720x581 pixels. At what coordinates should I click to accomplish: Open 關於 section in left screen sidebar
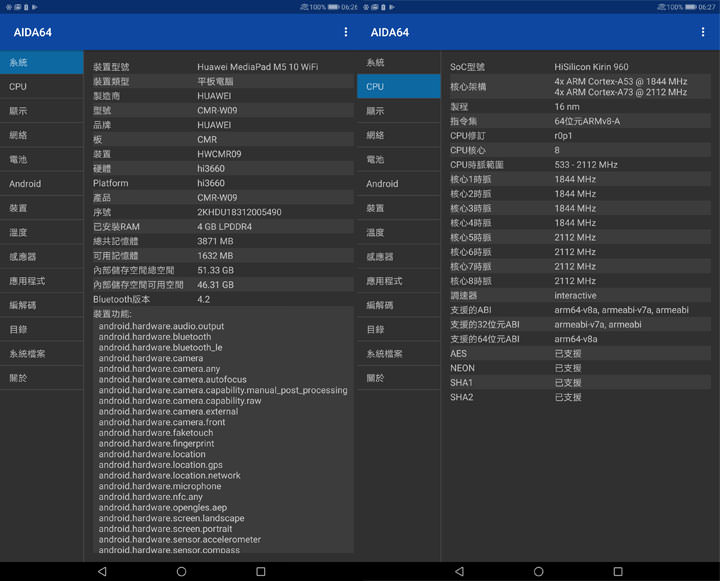[42, 378]
